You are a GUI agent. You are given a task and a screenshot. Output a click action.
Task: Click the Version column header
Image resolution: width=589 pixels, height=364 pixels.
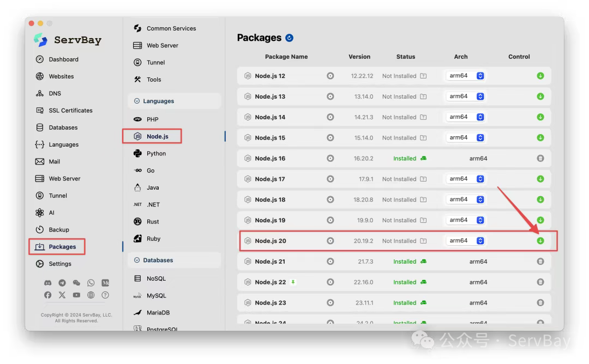(x=359, y=57)
